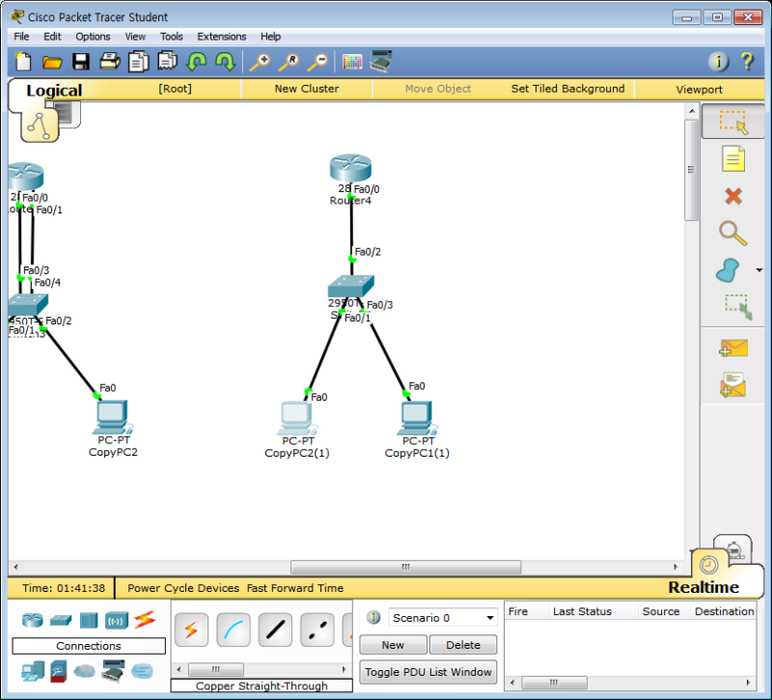Select the End Devices category
The image size is (772, 700).
pyautogui.click(x=33, y=671)
